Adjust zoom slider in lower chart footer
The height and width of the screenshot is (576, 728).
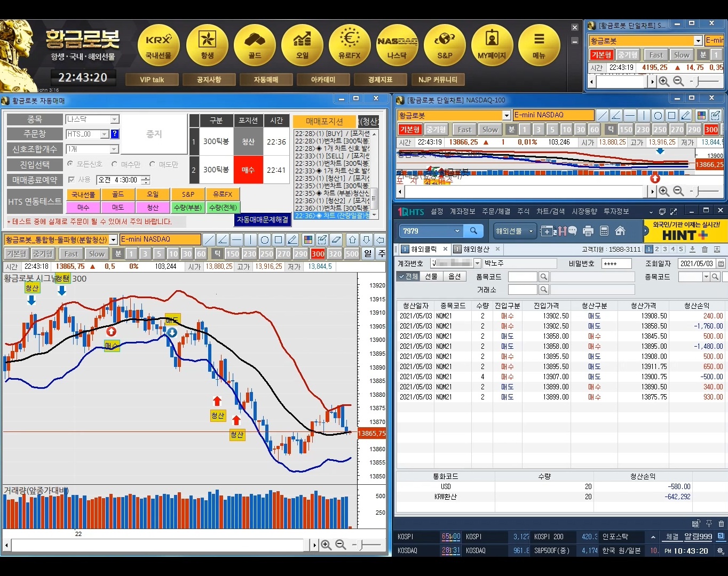pos(369,545)
